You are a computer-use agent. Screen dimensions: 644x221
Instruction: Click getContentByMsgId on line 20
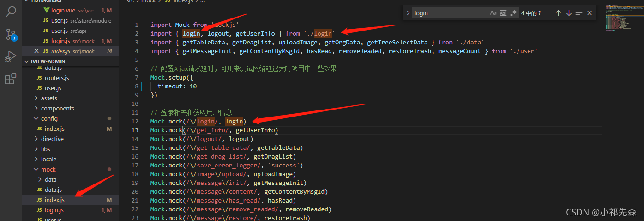(294, 191)
